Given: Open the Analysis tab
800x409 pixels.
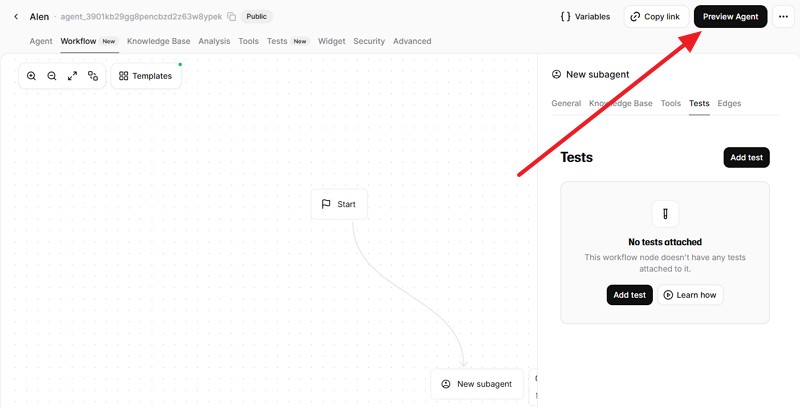Looking at the screenshot, I should [214, 41].
